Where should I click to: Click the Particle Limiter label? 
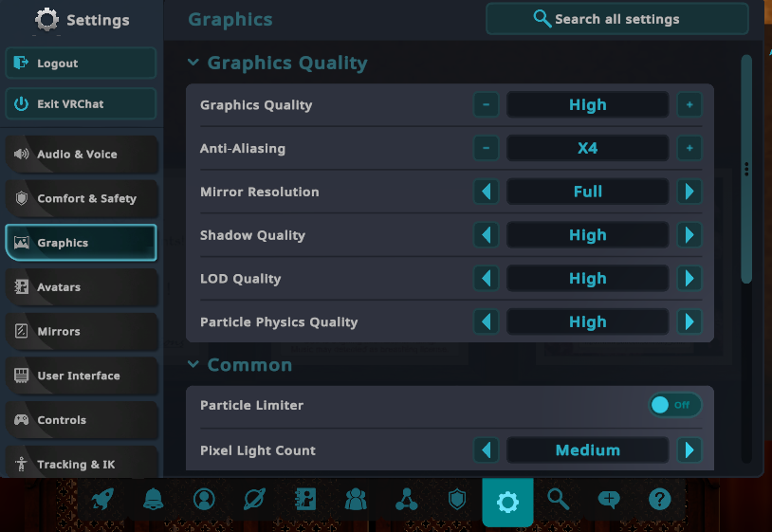point(251,405)
